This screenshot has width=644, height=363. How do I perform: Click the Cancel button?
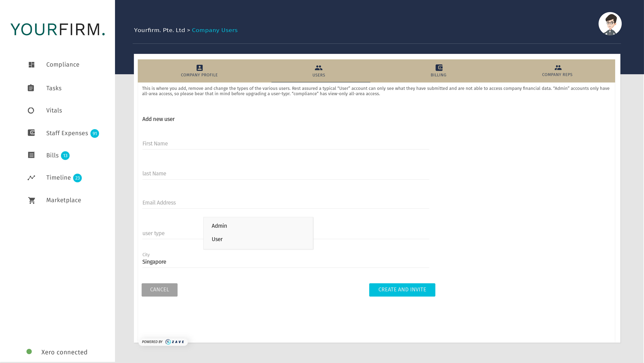click(159, 290)
